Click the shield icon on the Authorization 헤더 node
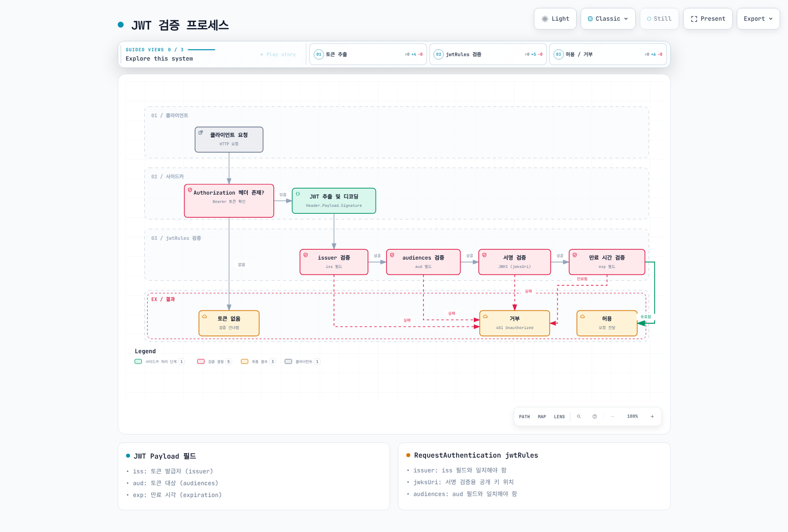The image size is (788, 532). pyautogui.click(x=190, y=190)
